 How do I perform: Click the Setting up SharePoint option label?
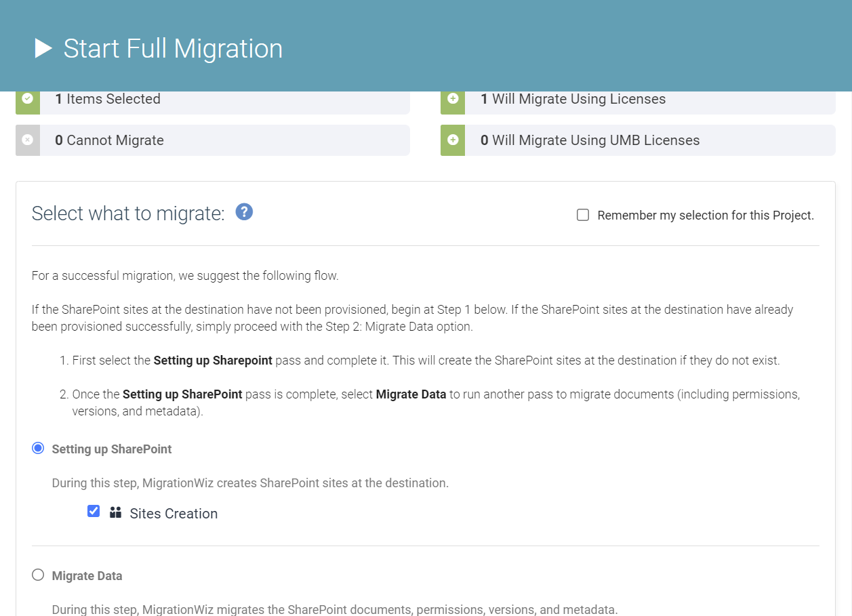tap(112, 449)
